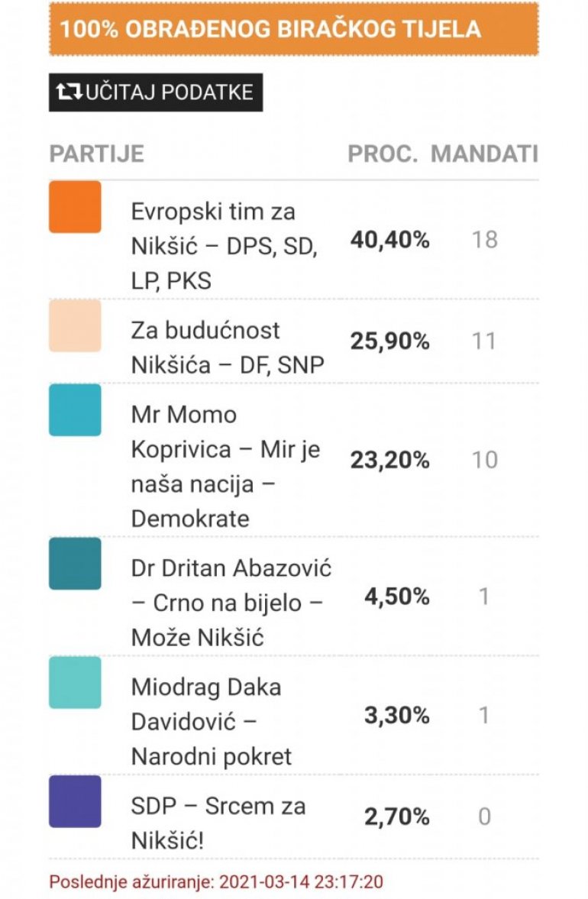Screen dimensions: 588x899
Task: Open Za budućnost Nikšića party name
Action: (228, 348)
